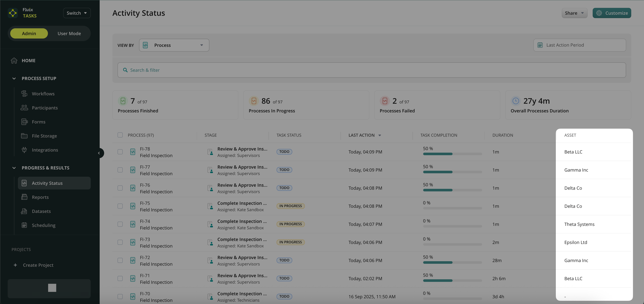Collapse the Process Setup section

point(14,78)
